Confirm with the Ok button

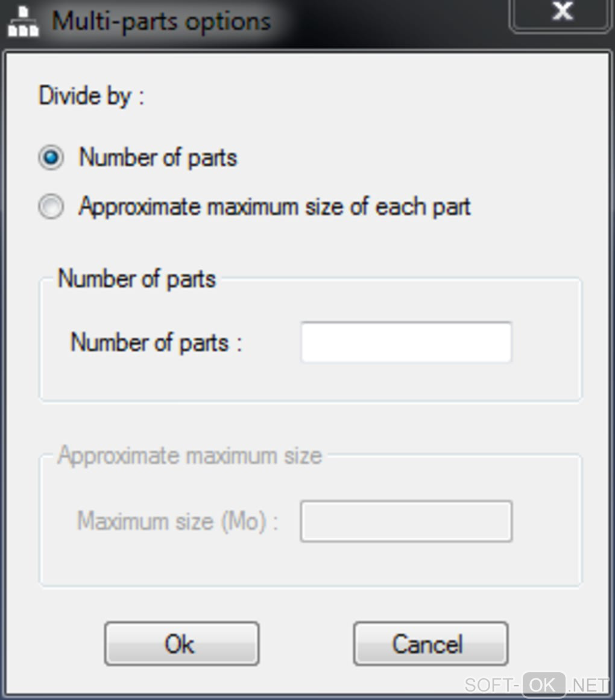pos(181,644)
